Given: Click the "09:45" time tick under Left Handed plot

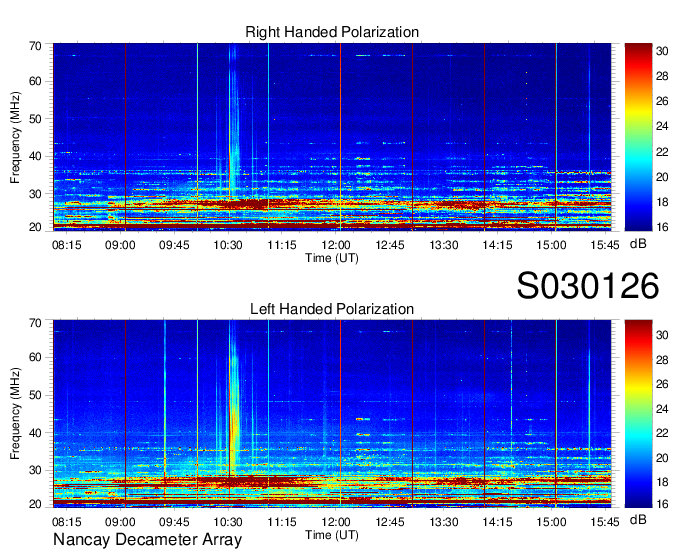Looking at the screenshot, I should click(174, 522).
